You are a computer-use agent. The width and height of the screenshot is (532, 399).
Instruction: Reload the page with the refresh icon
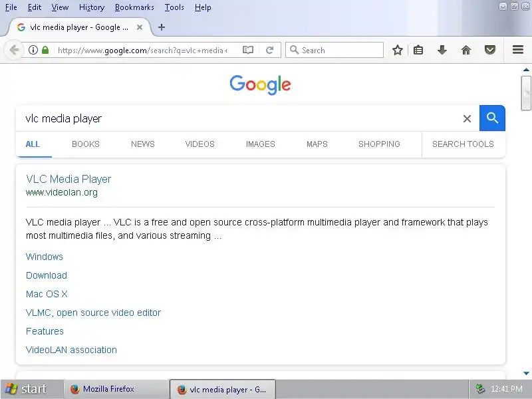pos(270,51)
